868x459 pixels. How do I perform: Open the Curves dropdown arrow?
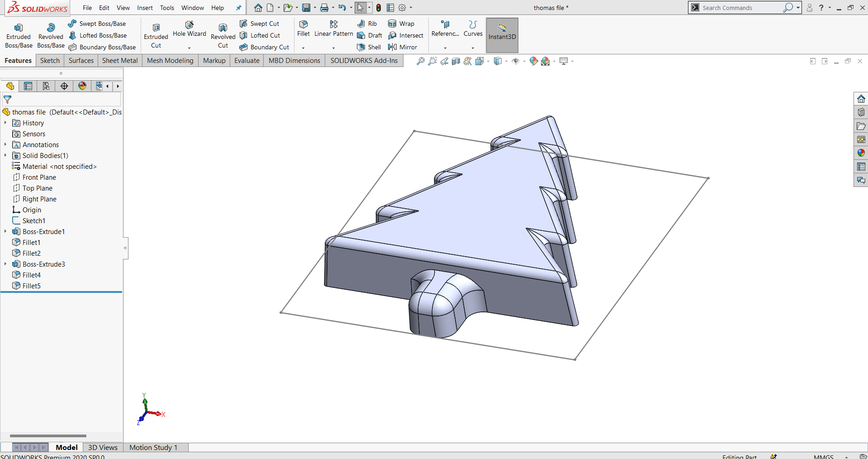(473, 48)
